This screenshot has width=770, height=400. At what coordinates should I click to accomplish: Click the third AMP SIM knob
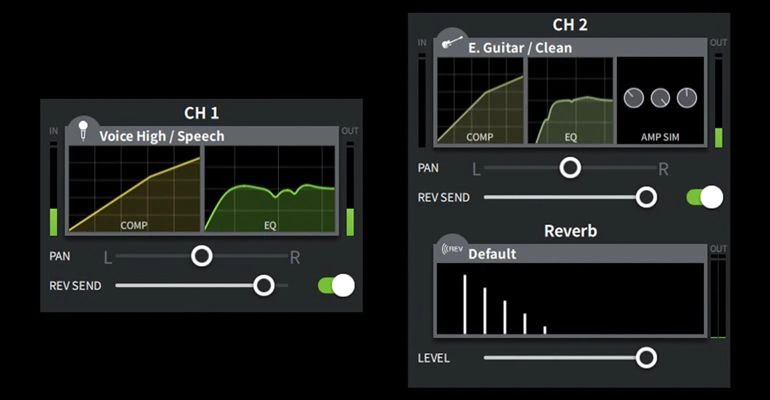[x=687, y=98]
